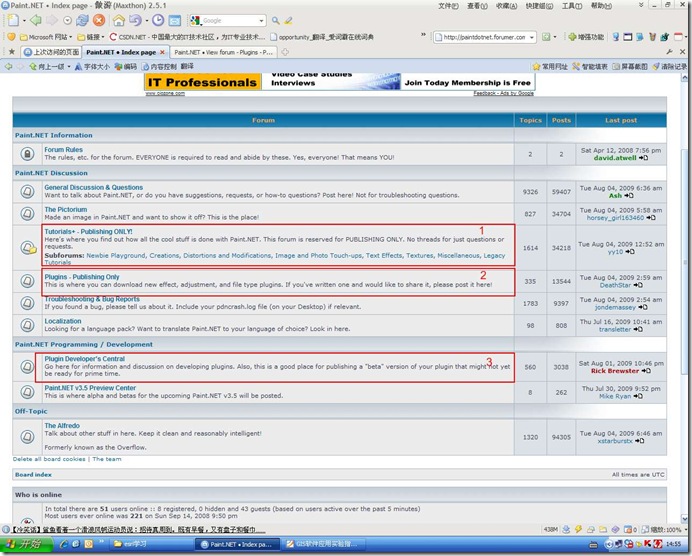Open Troubleshooting & Bug Reports forum
The width and height of the screenshot is (692, 556).
tap(91, 299)
